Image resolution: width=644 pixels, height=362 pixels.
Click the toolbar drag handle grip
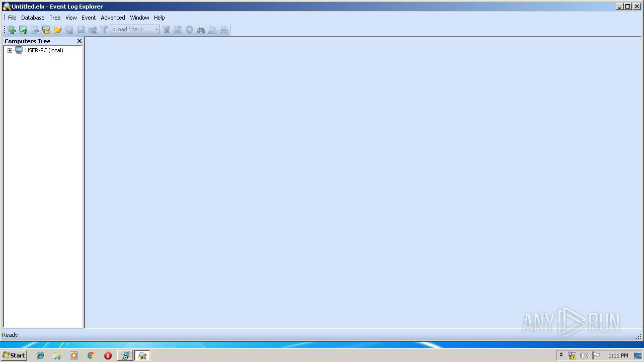coord(5,30)
